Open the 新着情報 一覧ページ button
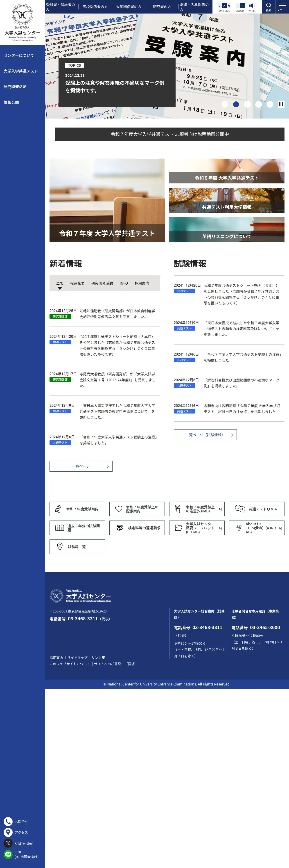The image size is (289, 868). tap(81, 466)
